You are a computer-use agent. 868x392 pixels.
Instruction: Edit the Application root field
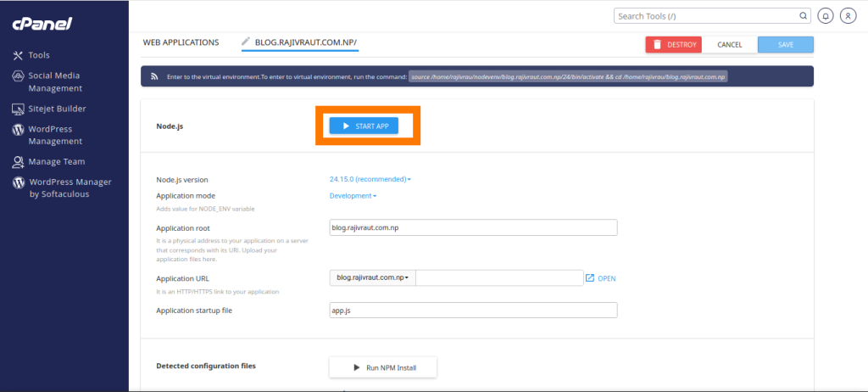(x=473, y=228)
